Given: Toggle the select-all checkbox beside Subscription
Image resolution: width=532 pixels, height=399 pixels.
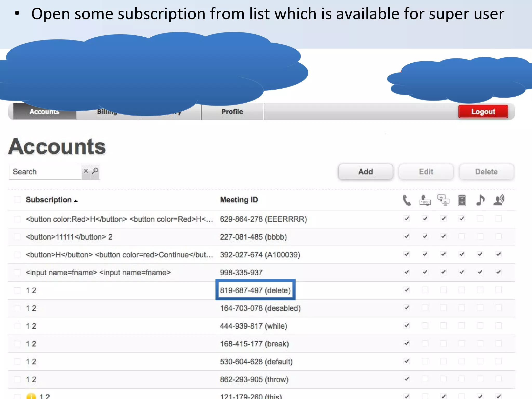Looking at the screenshot, I should click(x=17, y=200).
